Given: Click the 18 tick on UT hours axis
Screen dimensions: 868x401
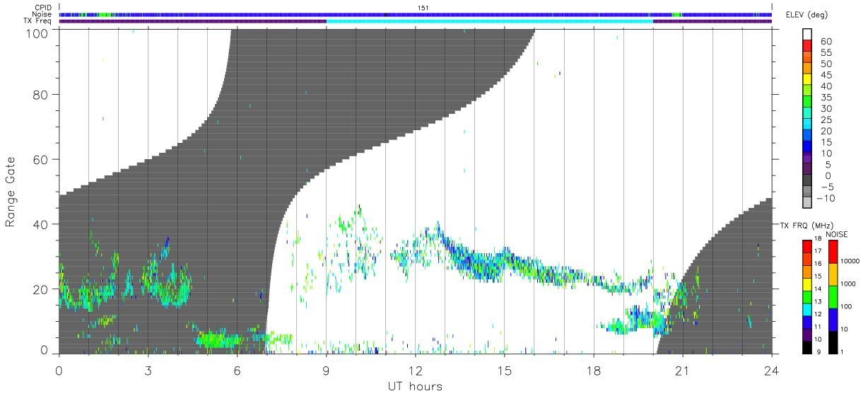Looking at the screenshot, I should (593, 370).
